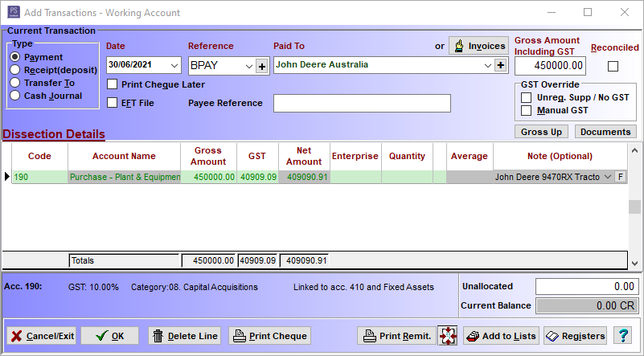The width and height of the screenshot is (644, 356).
Task: Click the Purchase - Plant & Equipment cell
Action: click(125, 177)
